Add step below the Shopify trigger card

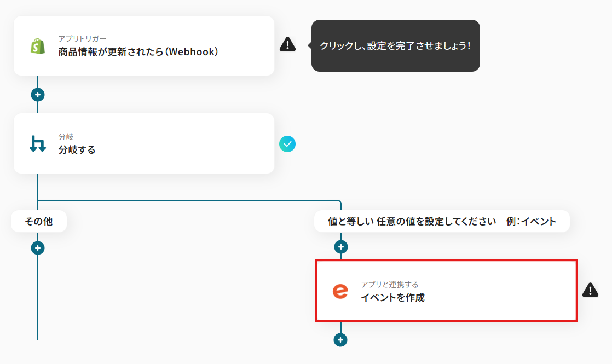click(38, 95)
